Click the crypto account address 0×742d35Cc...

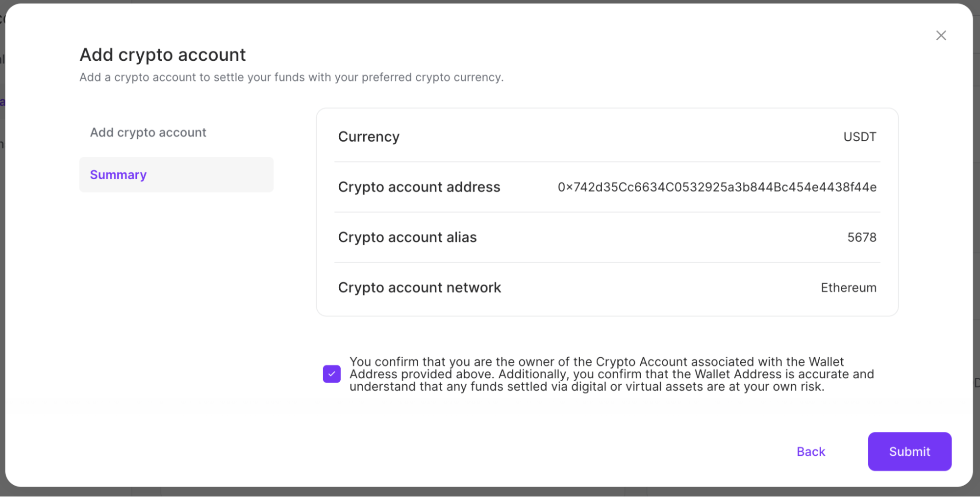click(x=717, y=187)
